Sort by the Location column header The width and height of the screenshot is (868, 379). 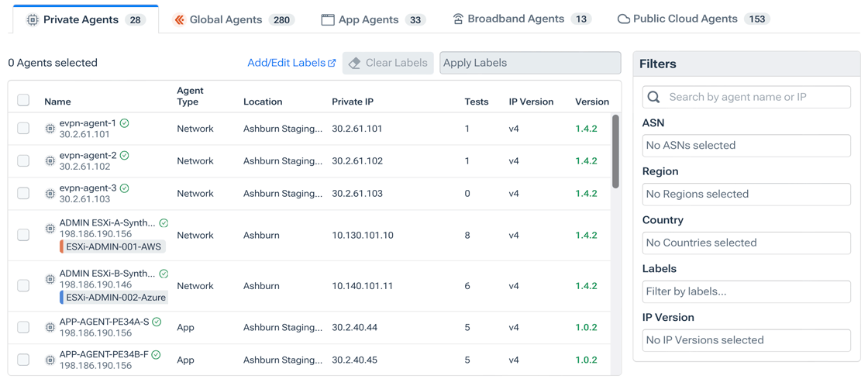pyautogui.click(x=263, y=102)
